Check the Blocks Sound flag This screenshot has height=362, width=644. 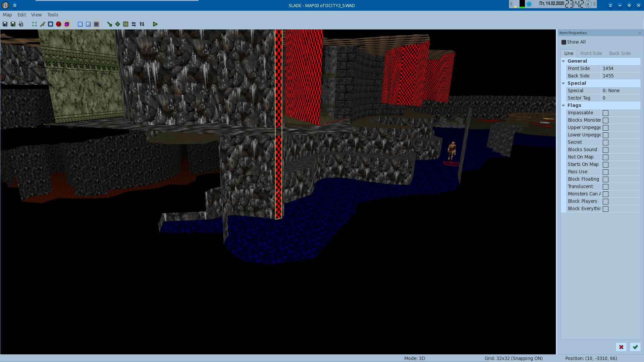pyautogui.click(x=605, y=150)
